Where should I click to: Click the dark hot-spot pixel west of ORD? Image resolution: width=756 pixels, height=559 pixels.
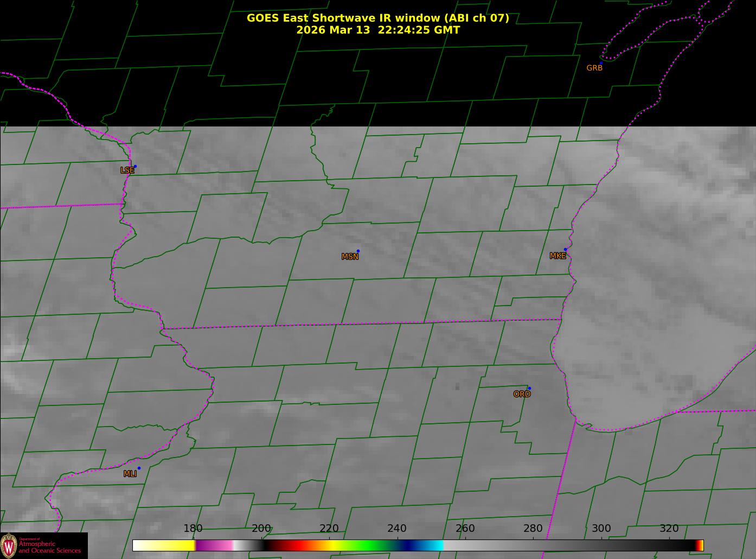click(457, 386)
